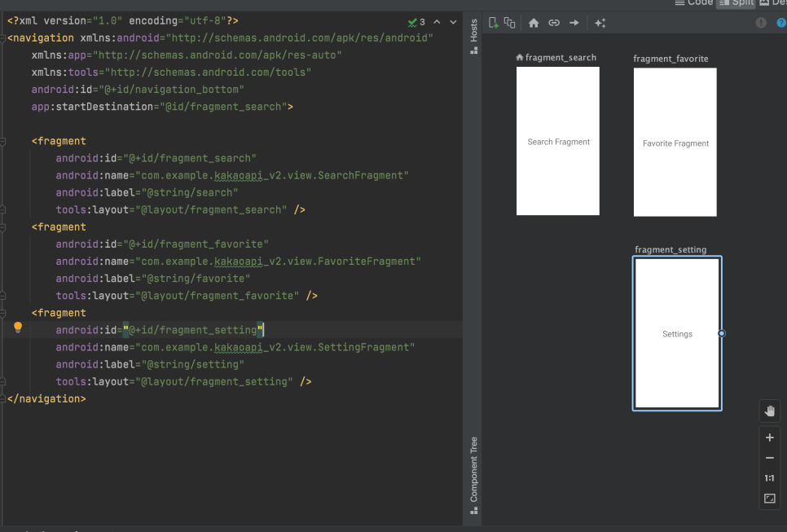Screen dimensions: 787x532
Task: Collapse the first fragment tag fold
Action: tap(2, 142)
